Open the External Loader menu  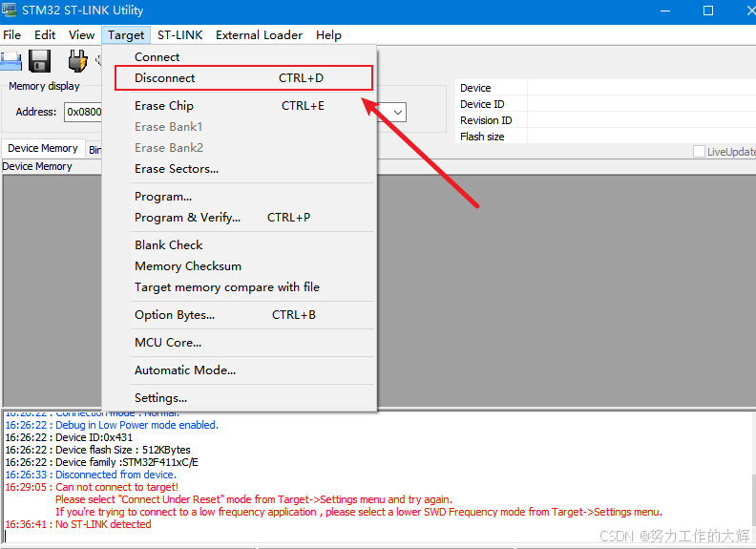pyautogui.click(x=259, y=35)
